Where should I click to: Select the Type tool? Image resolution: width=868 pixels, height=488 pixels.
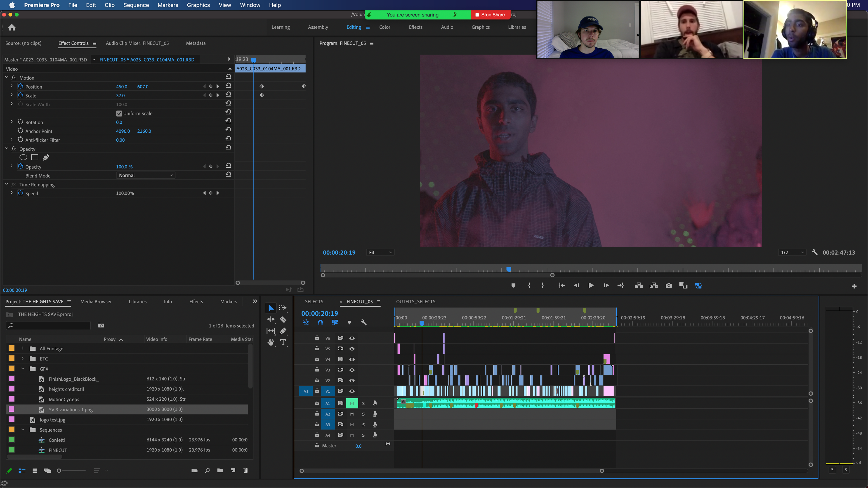[x=283, y=343]
